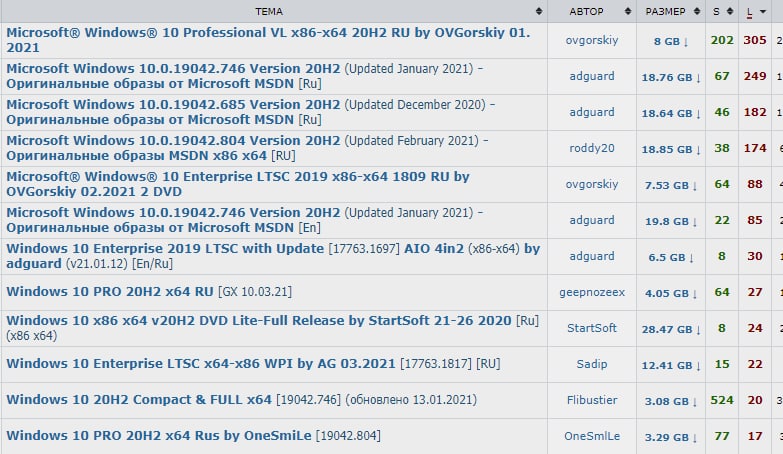Download the 3.08 GB torrent
Image resolution: width=783 pixels, height=454 pixels.
(671, 401)
